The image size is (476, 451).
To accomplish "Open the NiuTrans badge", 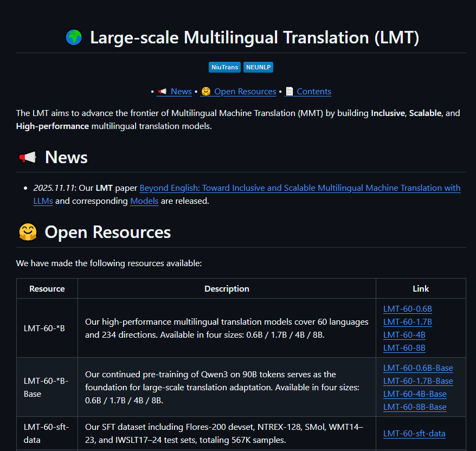I will tap(224, 67).
